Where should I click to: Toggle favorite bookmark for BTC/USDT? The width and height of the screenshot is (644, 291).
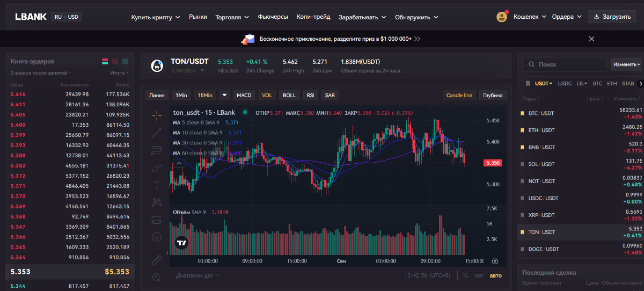pyautogui.click(x=523, y=113)
